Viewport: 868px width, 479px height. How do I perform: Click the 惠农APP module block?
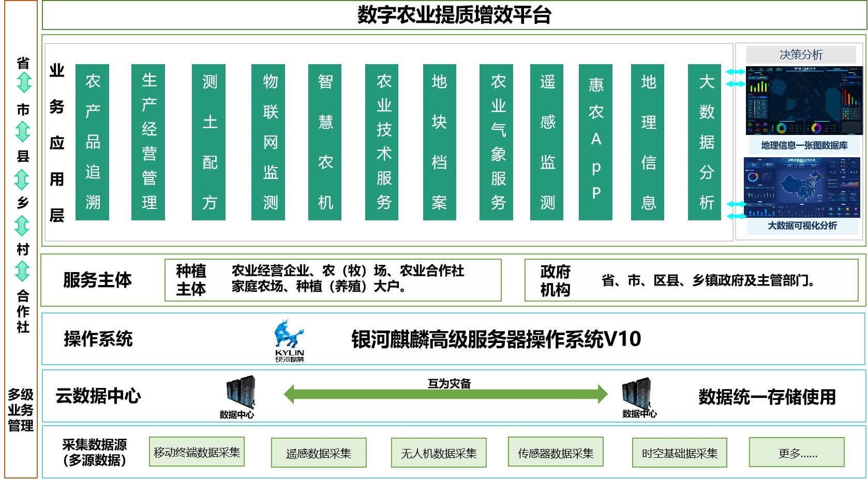click(595, 142)
